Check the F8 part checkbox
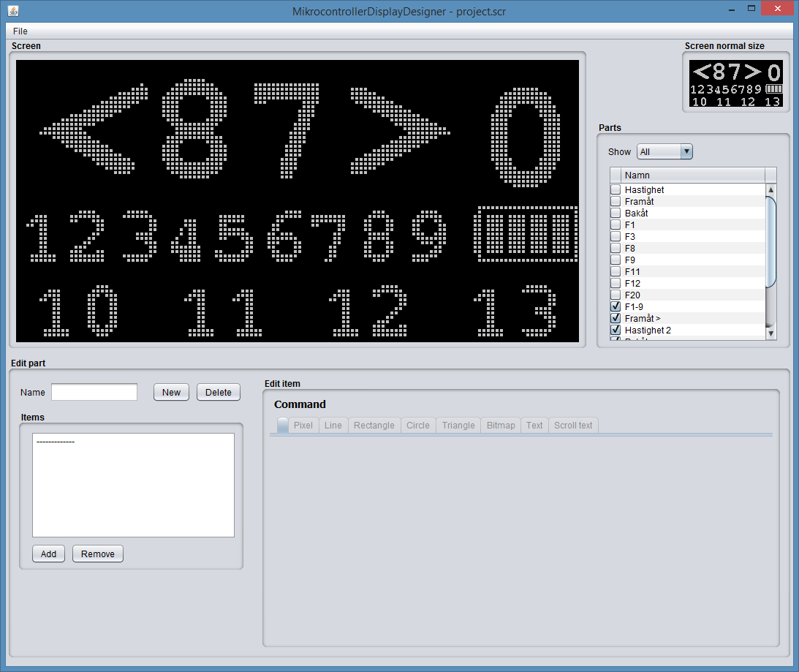 pyautogui.click(x=616, y=249)
